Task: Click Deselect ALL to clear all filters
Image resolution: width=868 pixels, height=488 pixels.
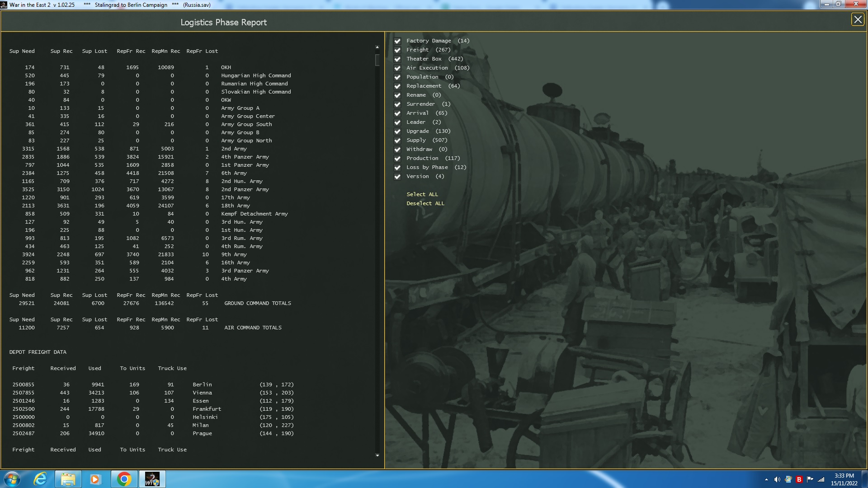Action: 425,203
